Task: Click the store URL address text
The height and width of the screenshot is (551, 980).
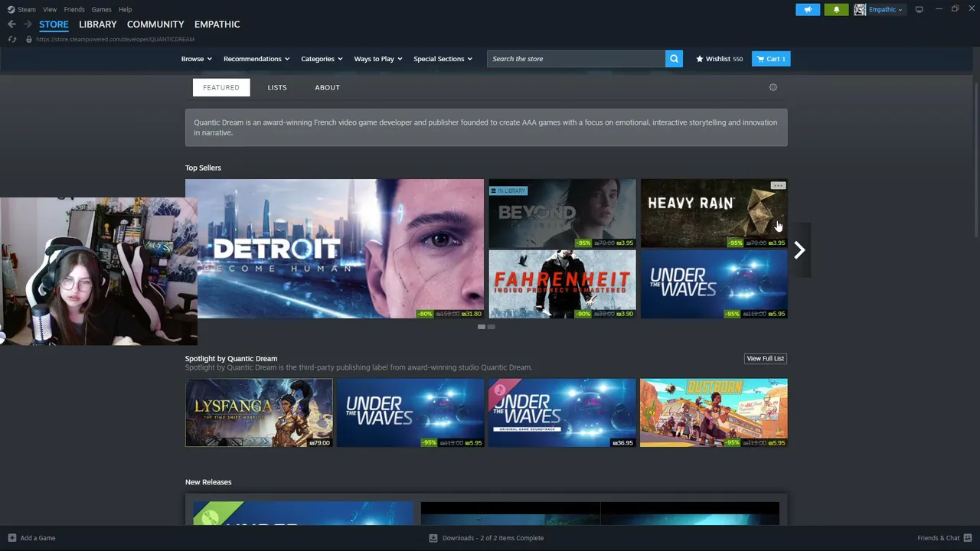Action: (115, 39)
